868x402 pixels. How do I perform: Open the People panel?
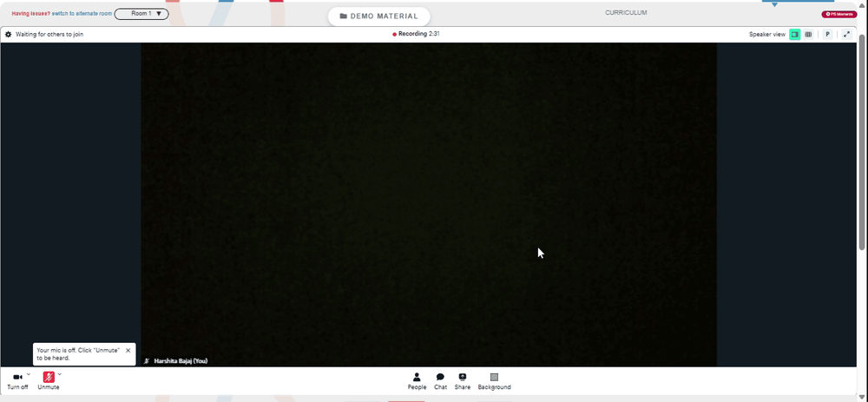(417, 381)
